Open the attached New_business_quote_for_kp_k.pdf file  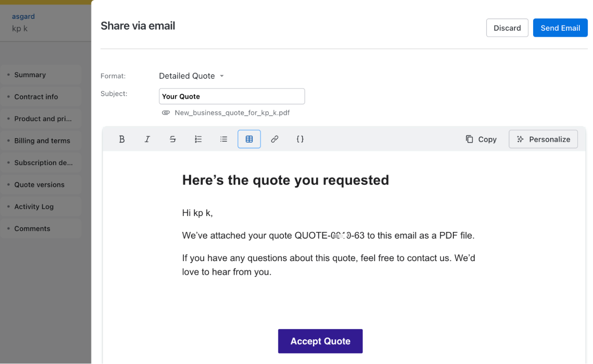pyautogui.click(x=232, y=113)
